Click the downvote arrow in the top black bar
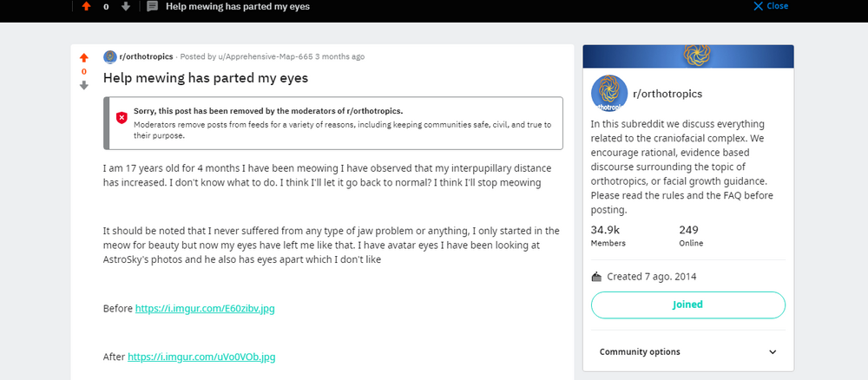Image resolution: width=868 pixels, height=380 pixels. 126,7
